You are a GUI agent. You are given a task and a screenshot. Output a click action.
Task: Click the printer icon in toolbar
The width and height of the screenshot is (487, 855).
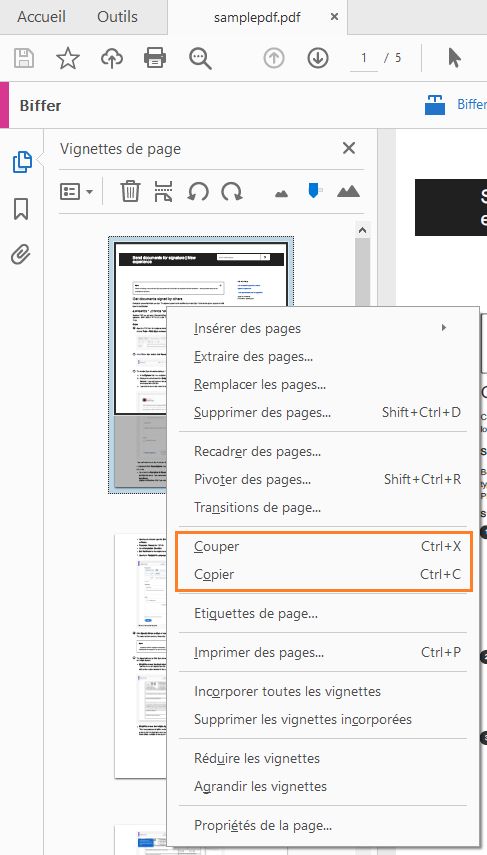pos(155,58)
